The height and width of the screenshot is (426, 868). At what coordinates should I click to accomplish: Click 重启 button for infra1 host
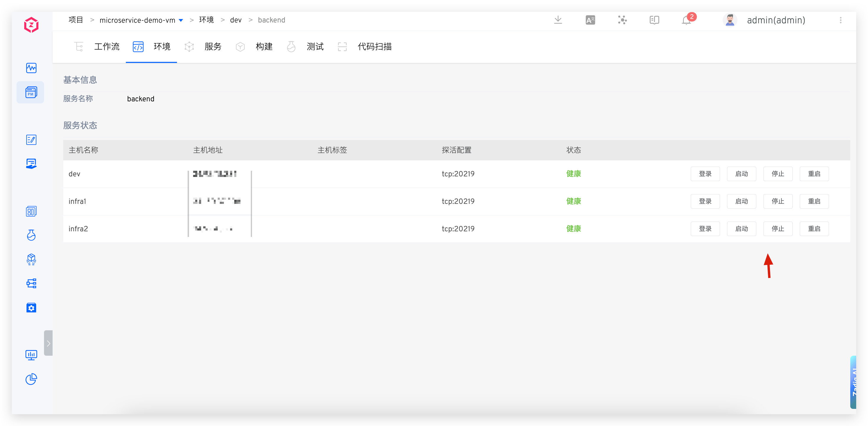coord(814,201)
